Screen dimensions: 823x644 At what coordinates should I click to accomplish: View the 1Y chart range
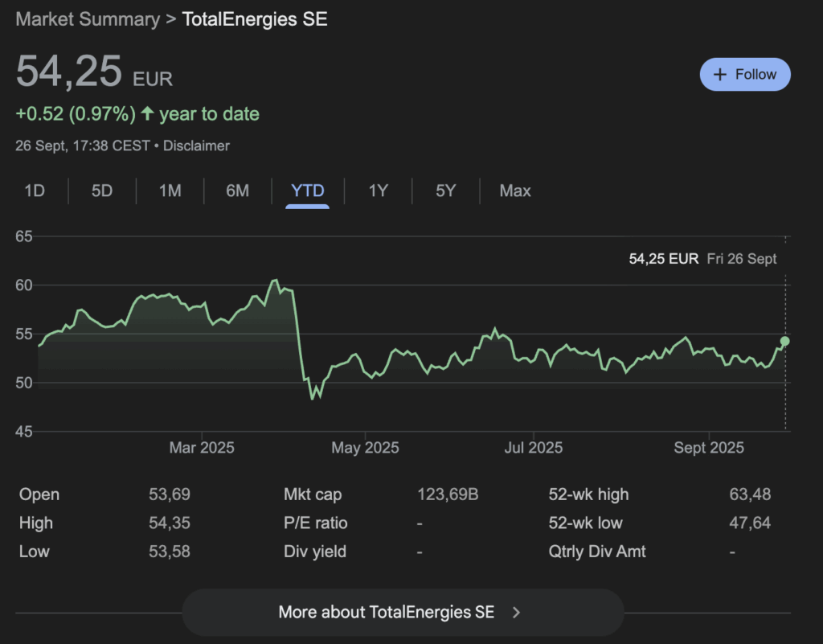[x=378, y=191]
